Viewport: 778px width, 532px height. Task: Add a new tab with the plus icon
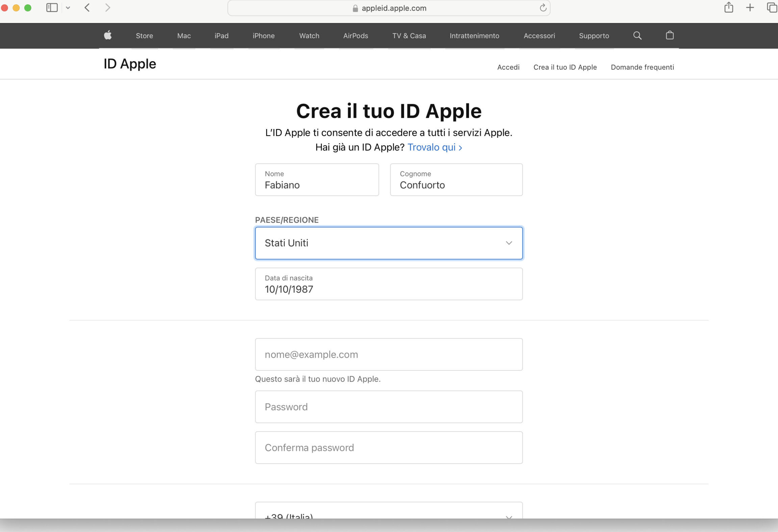(750, 8)
